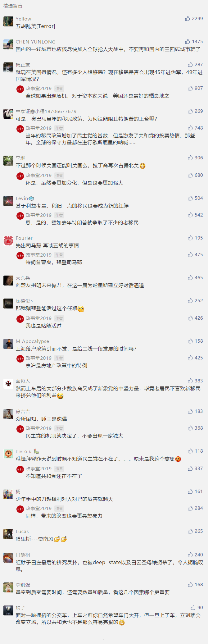Tap thumbs-up on 大头兵's comment

pos(190,278)
